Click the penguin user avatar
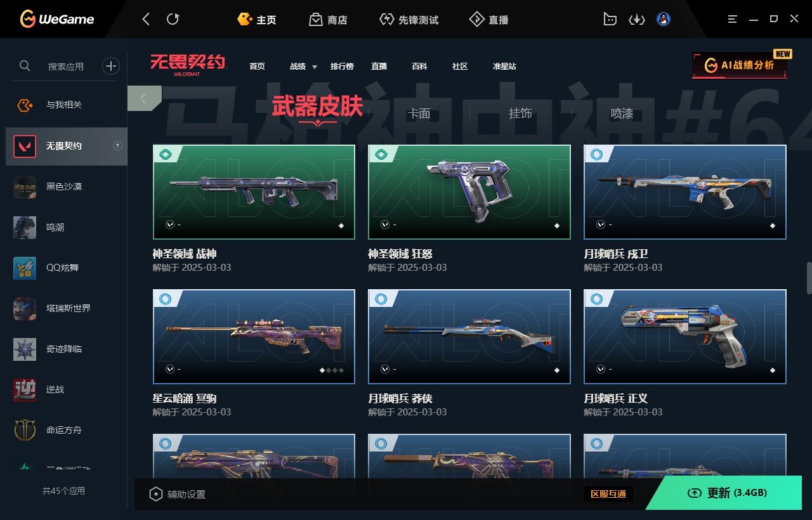The width and height of the screenshot is (812, 520). click(x=664, y=19)
